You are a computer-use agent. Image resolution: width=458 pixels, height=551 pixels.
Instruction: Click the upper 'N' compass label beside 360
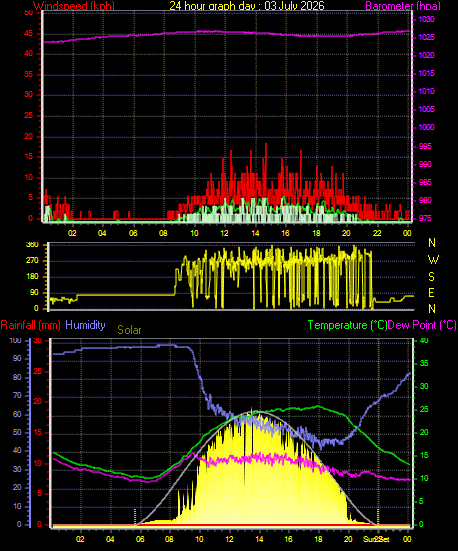click(432, 242)
